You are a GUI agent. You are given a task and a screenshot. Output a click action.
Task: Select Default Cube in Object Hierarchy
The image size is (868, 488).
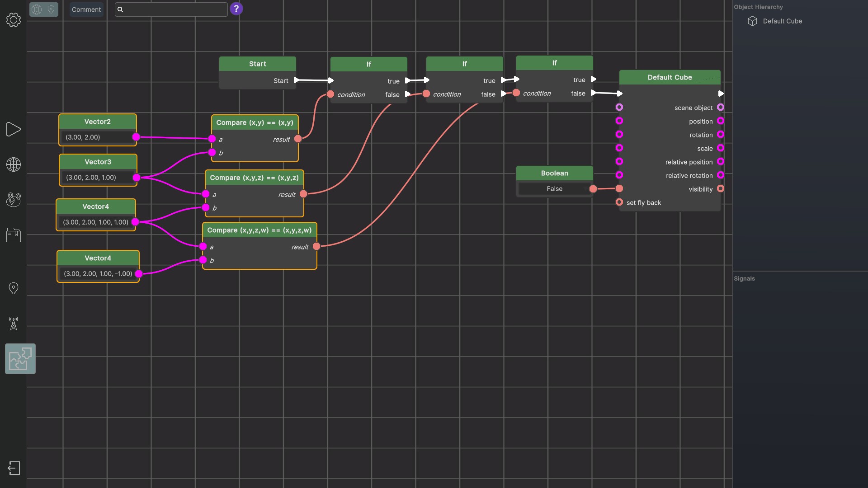pyautogui.click(x=782, y=21)
